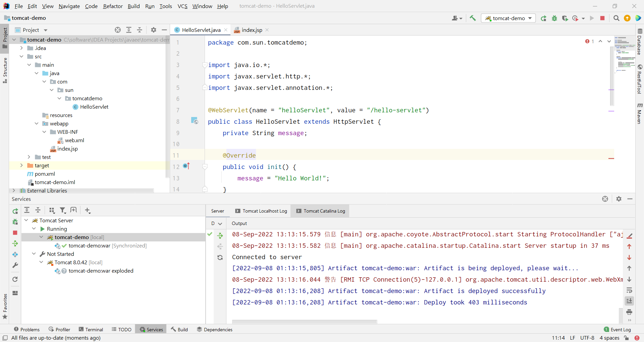
Task: Open Services panel settings gear
Action: click(619, 199)
